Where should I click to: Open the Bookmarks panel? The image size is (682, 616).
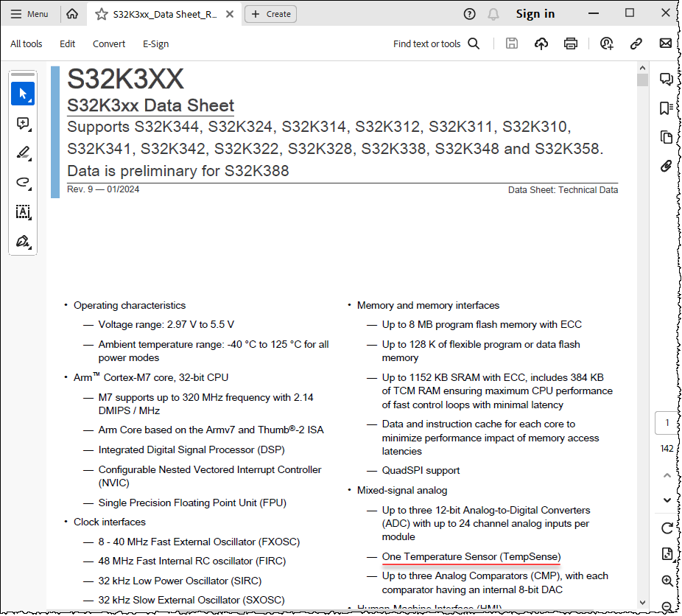tap(666, 108)
